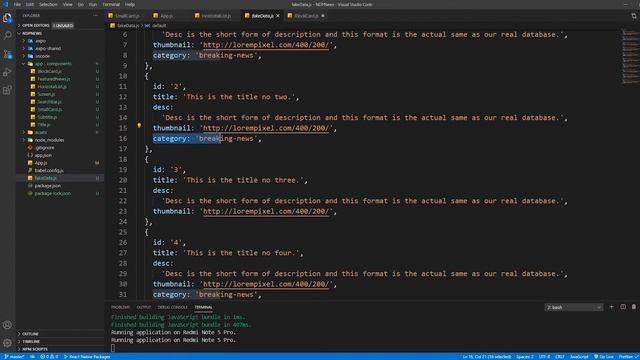
Task: Open the Terminal menu
Action: (x=111, y=4)
